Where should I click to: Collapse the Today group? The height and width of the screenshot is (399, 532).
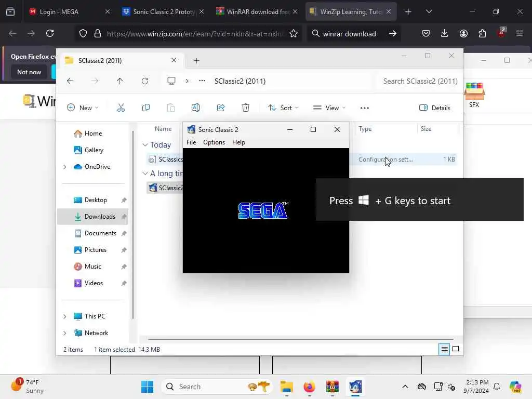(145, 145)
